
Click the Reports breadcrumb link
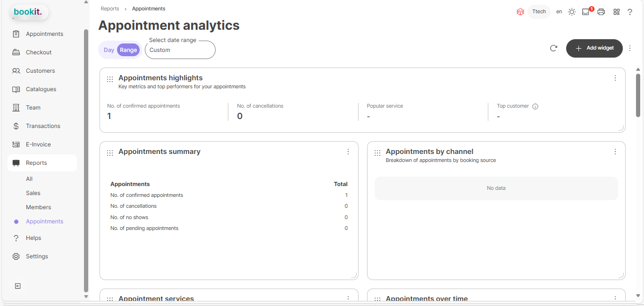(x=110, y=8)
